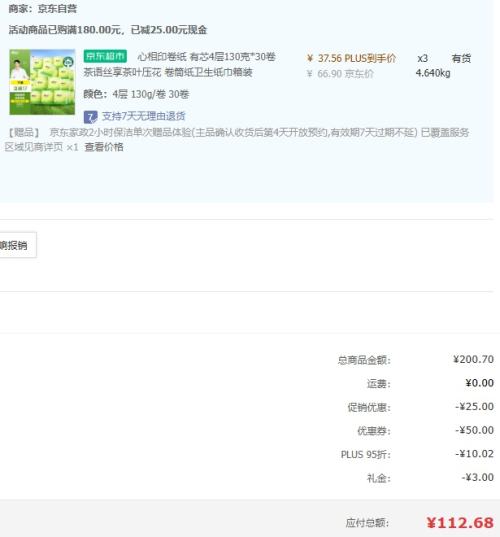Click the 【赠品】京东家政 gift description
Image resolution: width=500 pixels, height=537 pixels.
(x=237, y=139)
